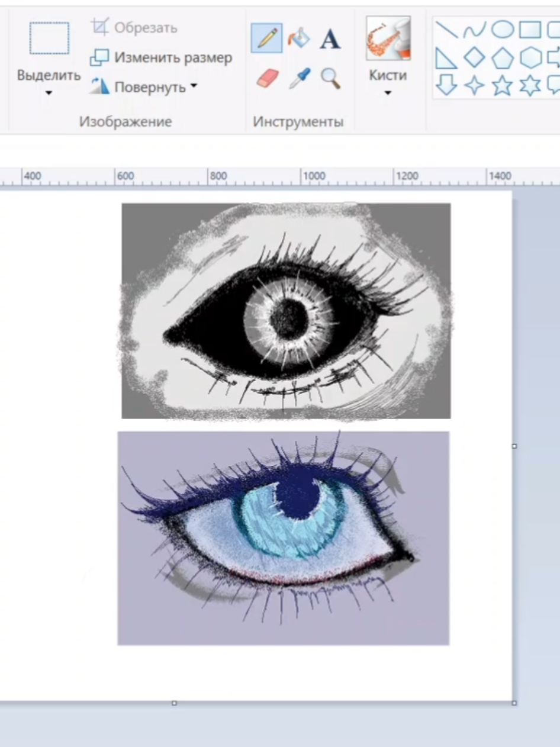This screenshot has height=747, width=560.
Task: Open the Кисти brushes dropdown
Action: point(388,93)
